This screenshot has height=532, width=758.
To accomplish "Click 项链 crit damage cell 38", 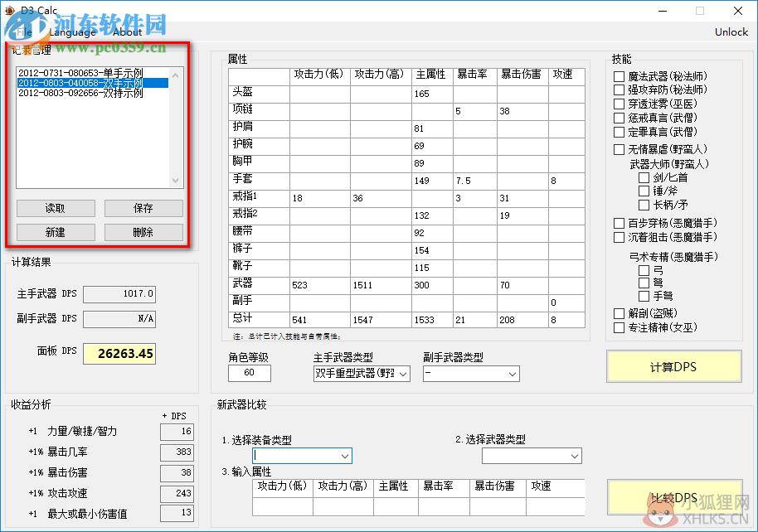I will (522, 111).
